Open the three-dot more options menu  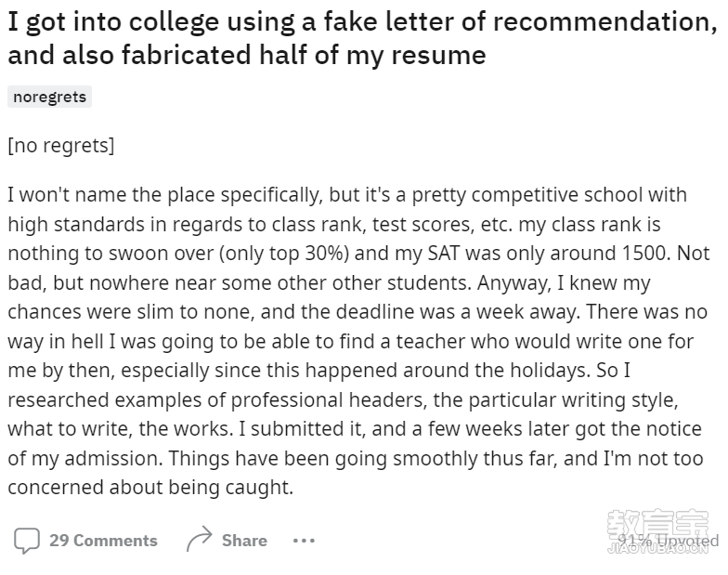pos(305,541)
